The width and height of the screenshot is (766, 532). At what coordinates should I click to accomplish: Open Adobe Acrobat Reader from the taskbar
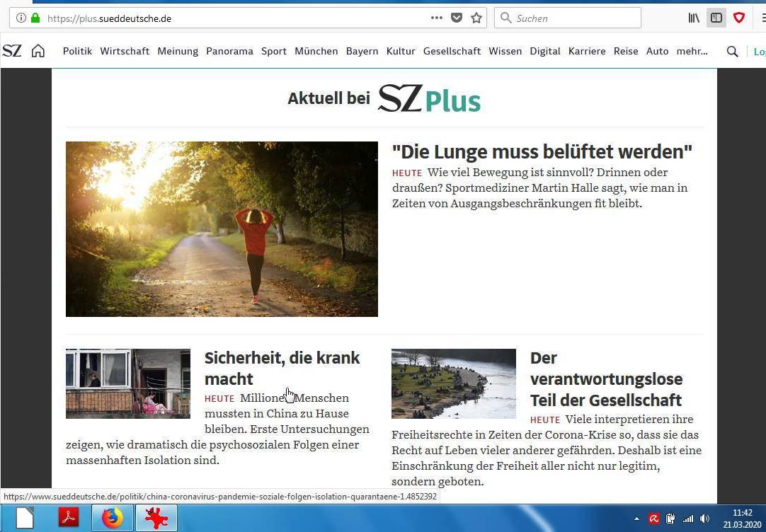coord(69,518)
